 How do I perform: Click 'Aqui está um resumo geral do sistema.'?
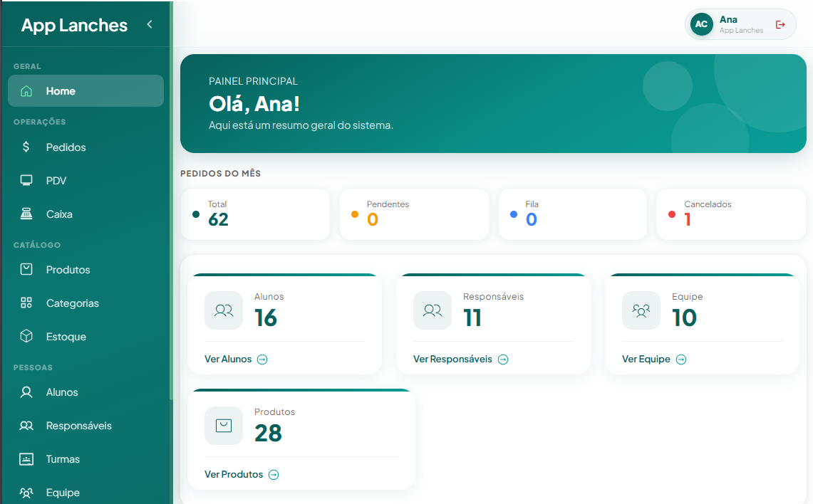(x=301, y=125)
